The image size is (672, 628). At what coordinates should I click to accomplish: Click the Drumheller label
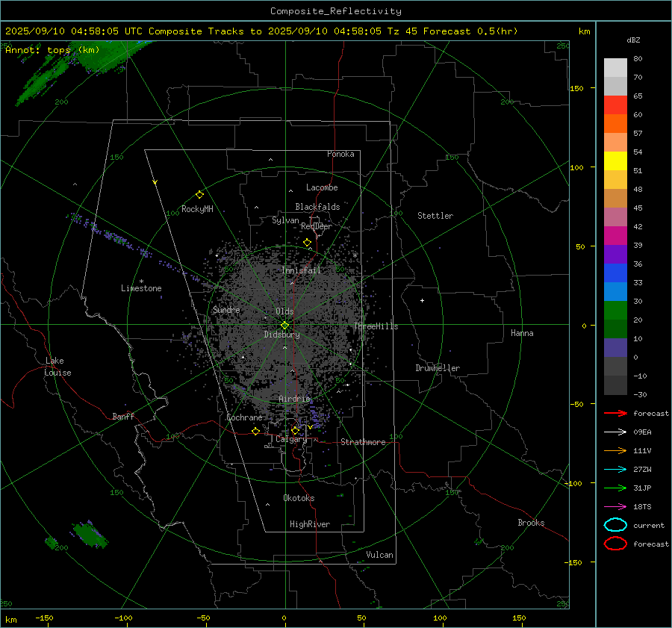tap(438, 368)
